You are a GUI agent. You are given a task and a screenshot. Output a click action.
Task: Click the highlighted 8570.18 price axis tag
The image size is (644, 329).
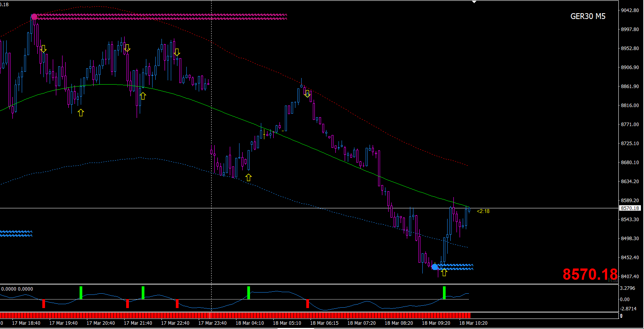click(630, 208)
